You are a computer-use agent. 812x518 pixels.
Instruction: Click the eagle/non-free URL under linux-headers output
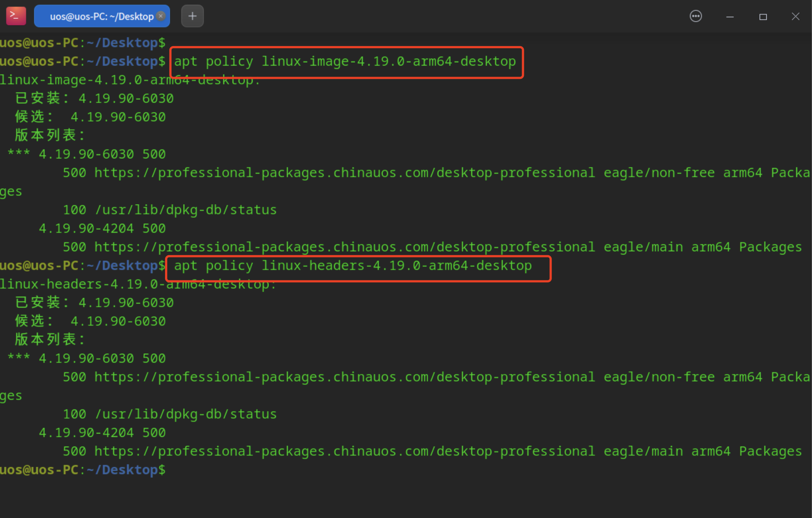pos(344,377)
